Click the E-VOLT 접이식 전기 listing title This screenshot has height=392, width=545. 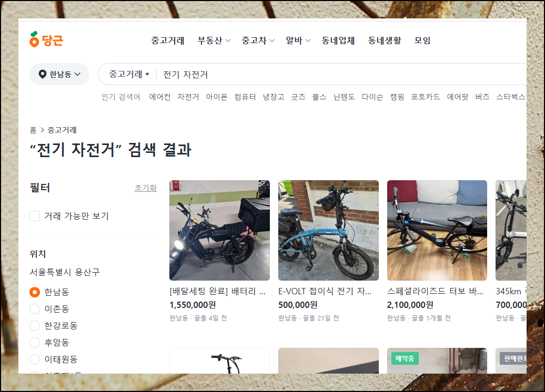(325, 291)
